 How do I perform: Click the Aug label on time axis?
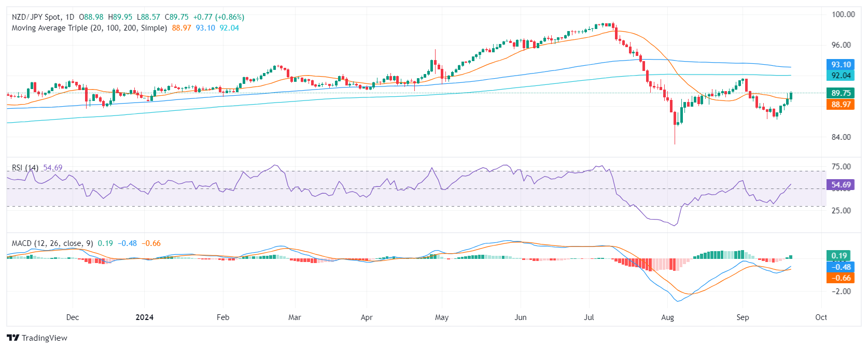tap(667, 317)
